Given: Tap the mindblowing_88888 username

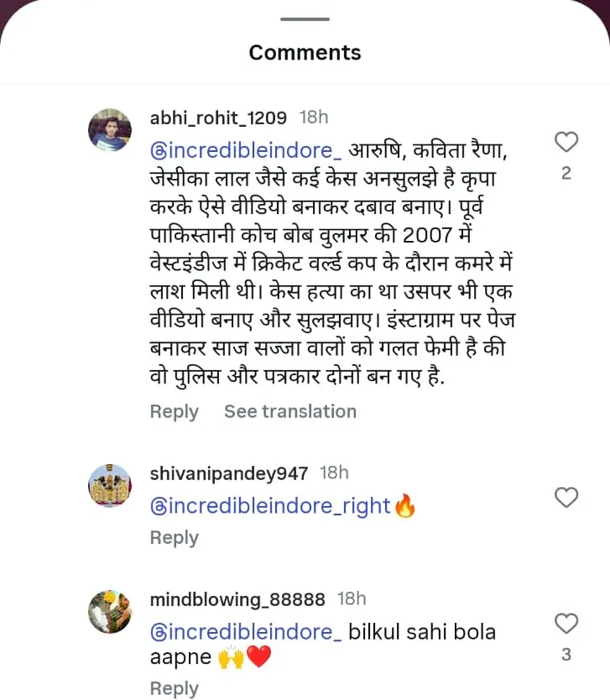Looking at the screenshot, I should pos(237,599).
